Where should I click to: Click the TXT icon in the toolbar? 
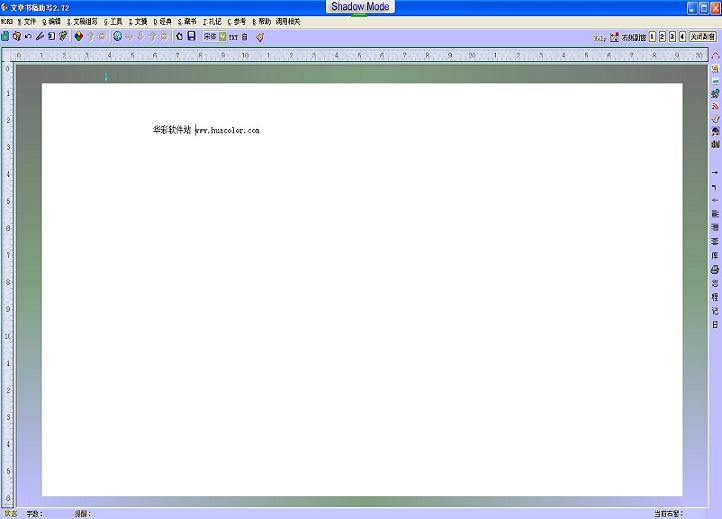coord(233,36)
